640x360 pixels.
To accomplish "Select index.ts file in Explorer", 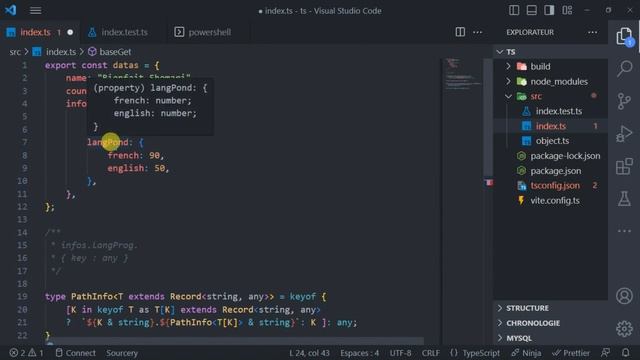I will pos(550,126).
